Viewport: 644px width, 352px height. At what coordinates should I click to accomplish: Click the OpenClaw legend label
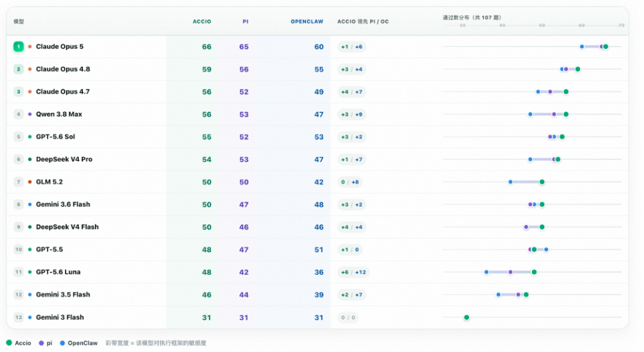[82, 343]
